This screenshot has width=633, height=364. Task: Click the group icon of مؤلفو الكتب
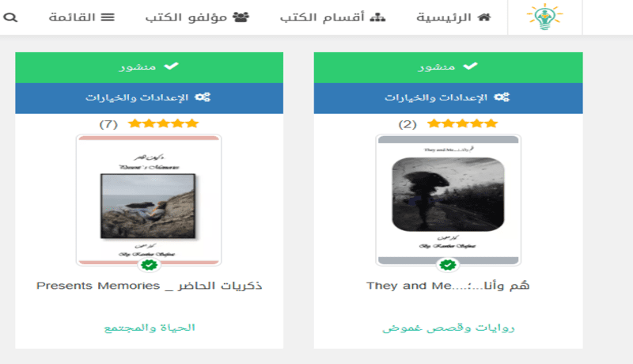[x=241, y=17]
